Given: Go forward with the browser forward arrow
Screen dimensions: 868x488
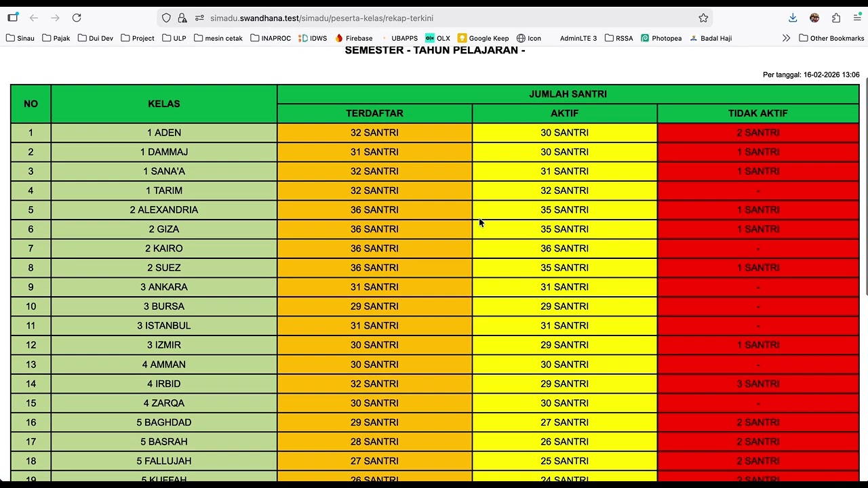Looking at the screenshot, I should tap(55, 18).
